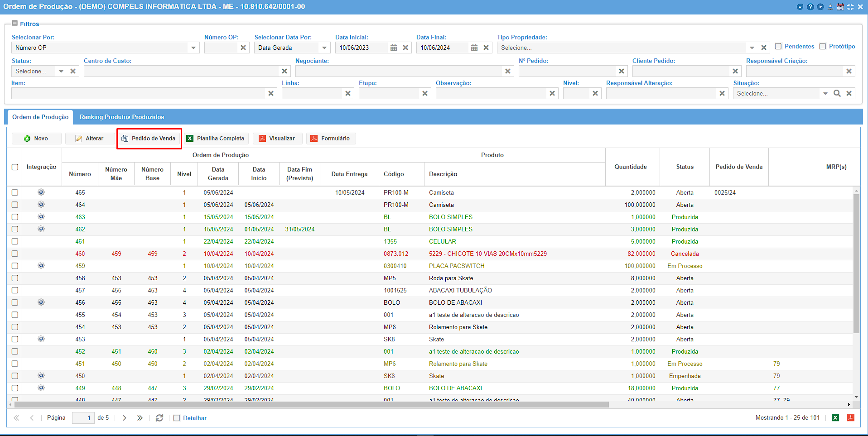Collapse the Filtros panel
Screen dimensions: 868x436
click(15, 24)
